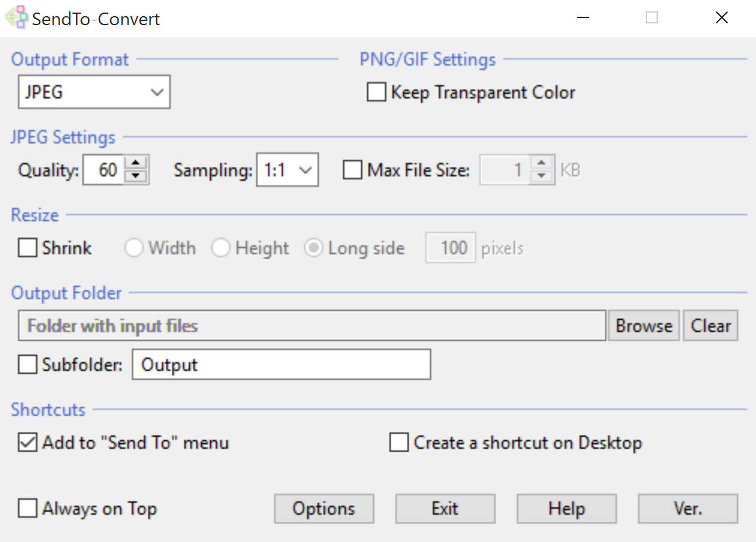Image resolution: width=756 pixels, height=542 pixels.
Task: Uncheck Add to "Send To" menu
Action: (28, 443)
